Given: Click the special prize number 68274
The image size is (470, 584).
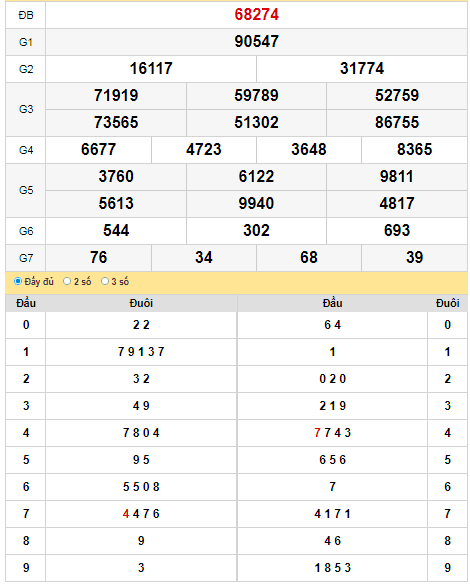Looking at the screenshot, I should (x=256, y=15).
